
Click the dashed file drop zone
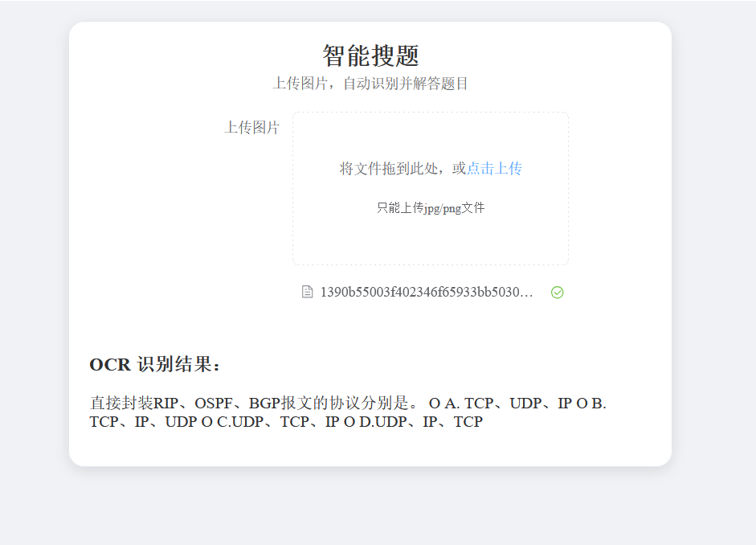tap(431, 188)
